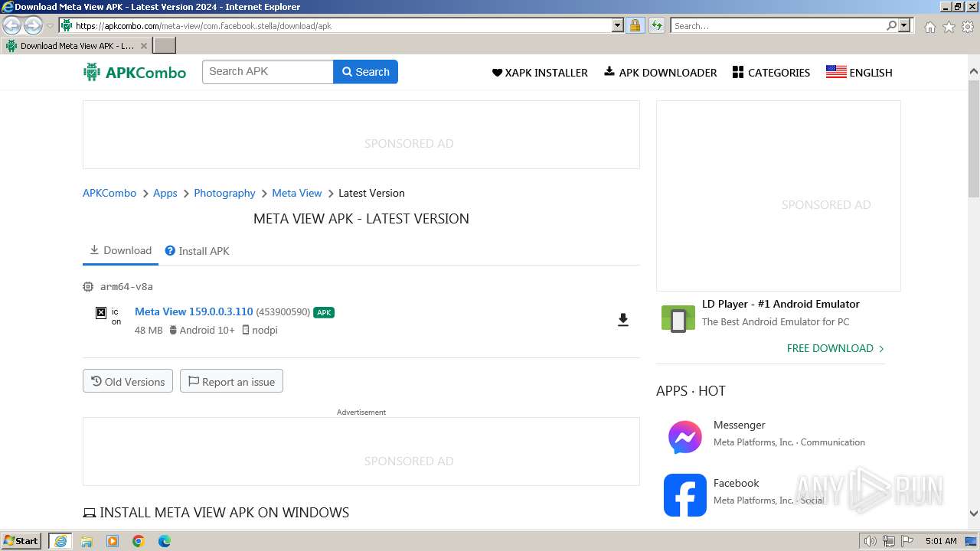Image resolution: width=980 pixels, height=551 pixels.
Task: Open IE home page icon
Action: 929,27
